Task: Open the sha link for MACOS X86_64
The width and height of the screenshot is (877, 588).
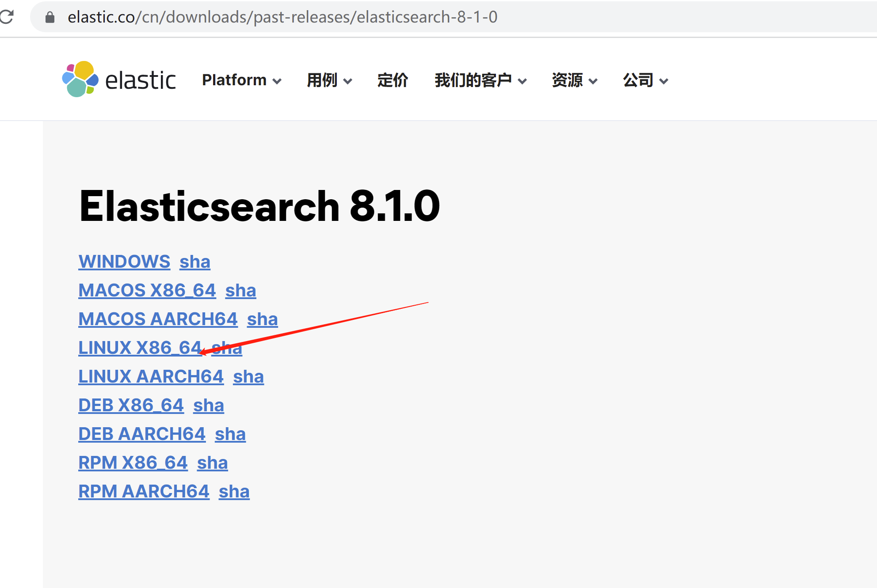Action: (240, 290)
